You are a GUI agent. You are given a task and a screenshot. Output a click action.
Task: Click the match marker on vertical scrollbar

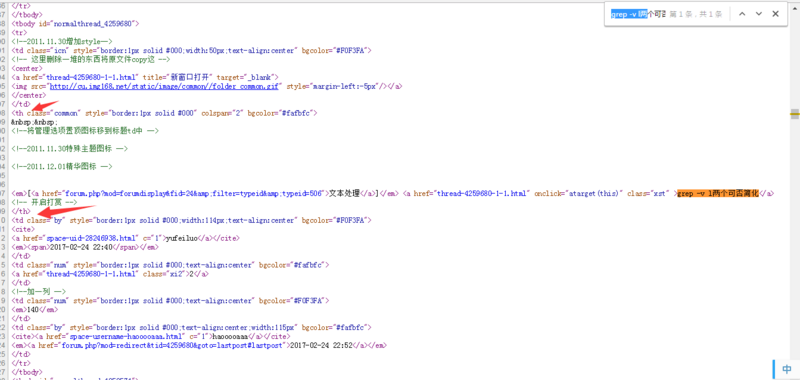[794, 114]
